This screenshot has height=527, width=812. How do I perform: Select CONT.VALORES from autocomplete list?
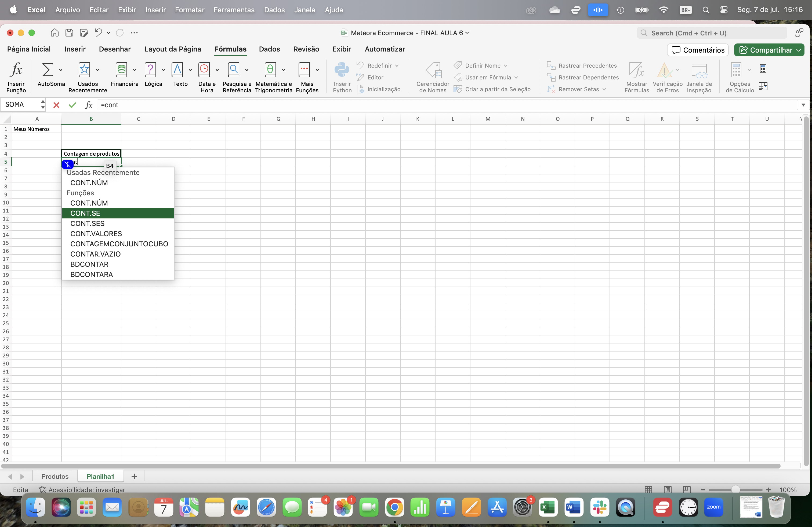tap(118, 234)
